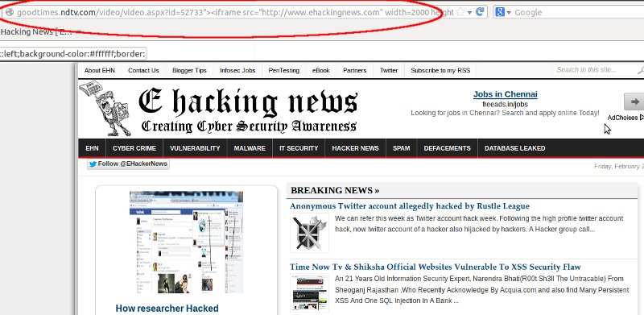Screen dimensions: 644x315
Task: Click the Friday, February date text
Action: pos(619,167)
